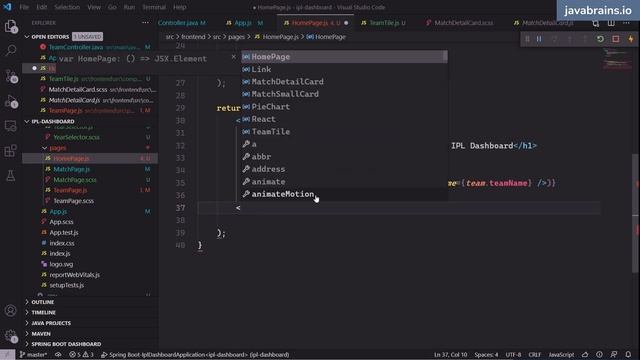
Task: Switch to the App.js editor tab
Action: (244, 23)
